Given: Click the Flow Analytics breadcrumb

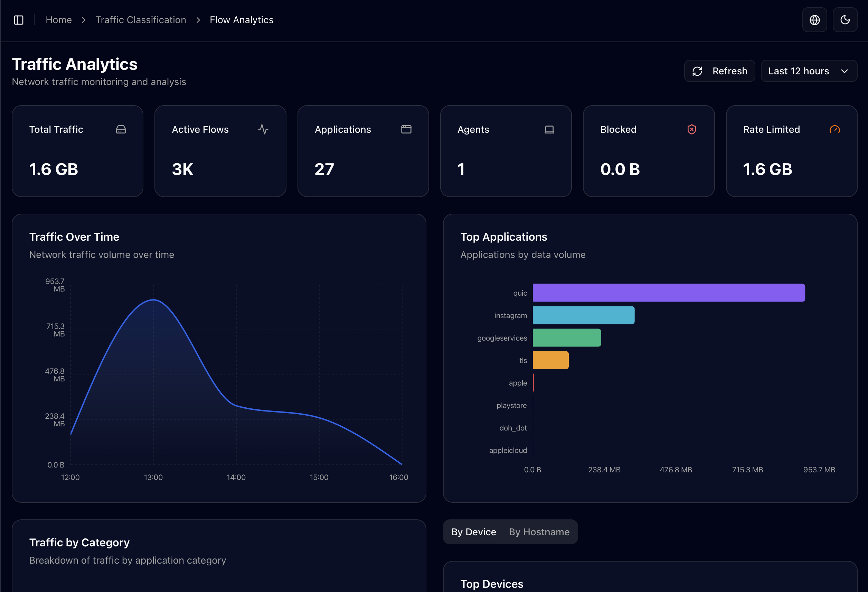Looking at the screenshot, I should tap(241, 20).
